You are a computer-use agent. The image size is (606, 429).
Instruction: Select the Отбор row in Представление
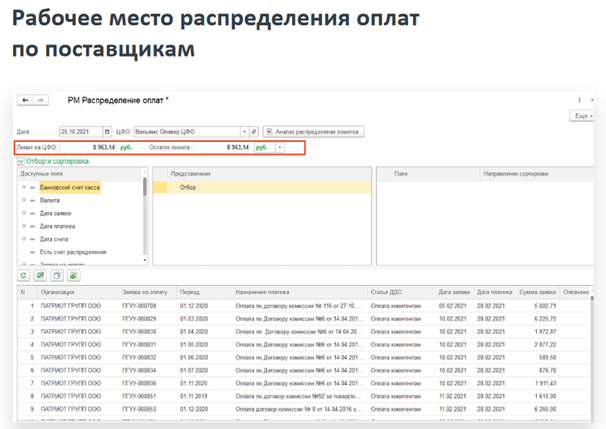188,187
